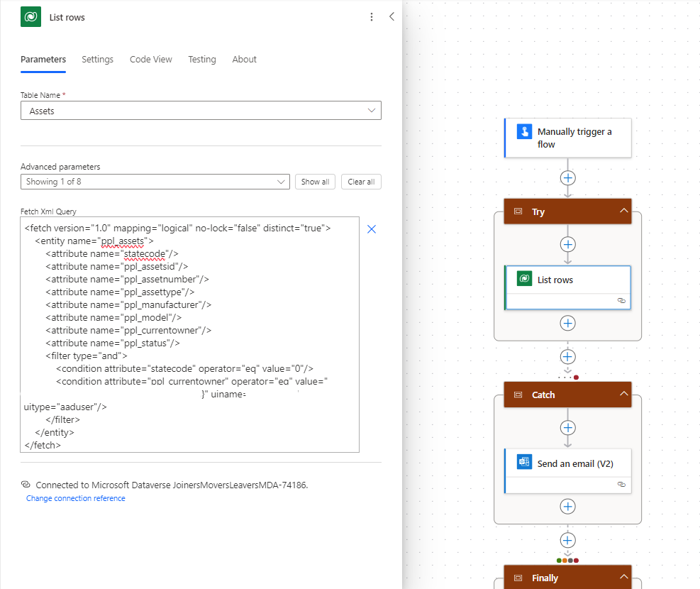Image resolution: width=700 pixels, height=589 pixels.
Task: Click the Send an email connection link icon
Action: point(621,485)
